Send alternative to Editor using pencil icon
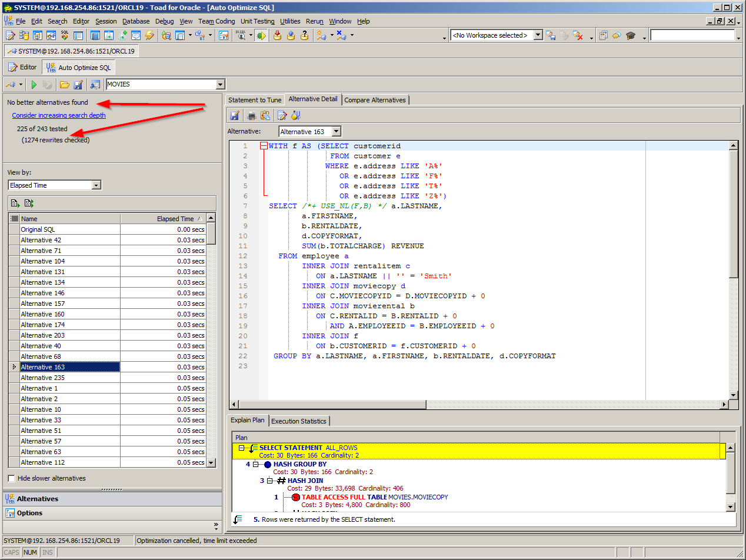The width and height of the screenshot is (746, 560). [x=282, y=115]
